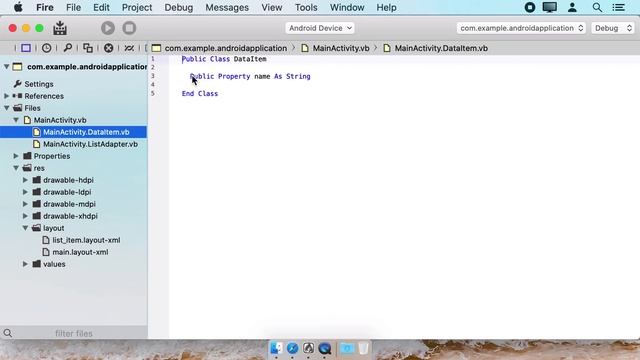Open the Project menu
This screenshot has height=360, width=640.
137,7
